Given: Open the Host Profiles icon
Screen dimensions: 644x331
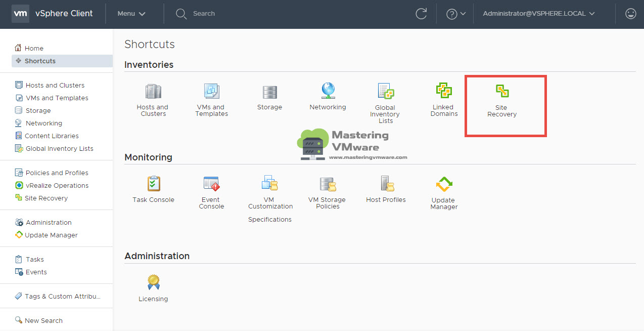Looking at the screenshot, I should [386, 183].
